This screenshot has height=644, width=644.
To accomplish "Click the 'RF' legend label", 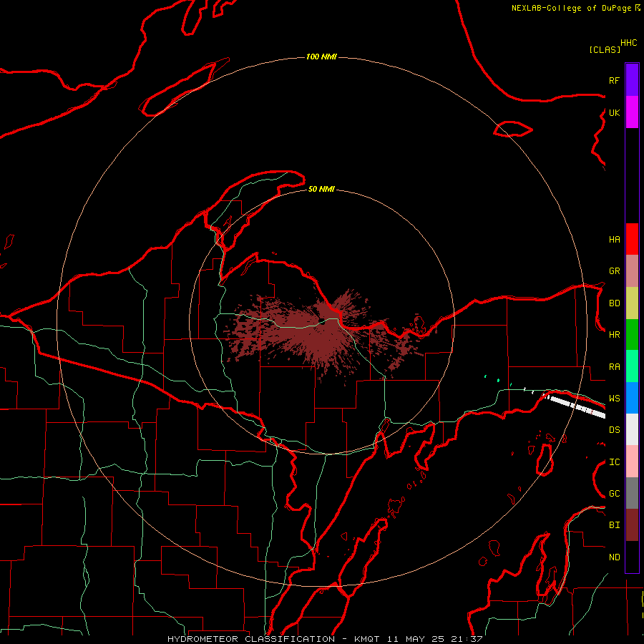I will tap(614, 80).
